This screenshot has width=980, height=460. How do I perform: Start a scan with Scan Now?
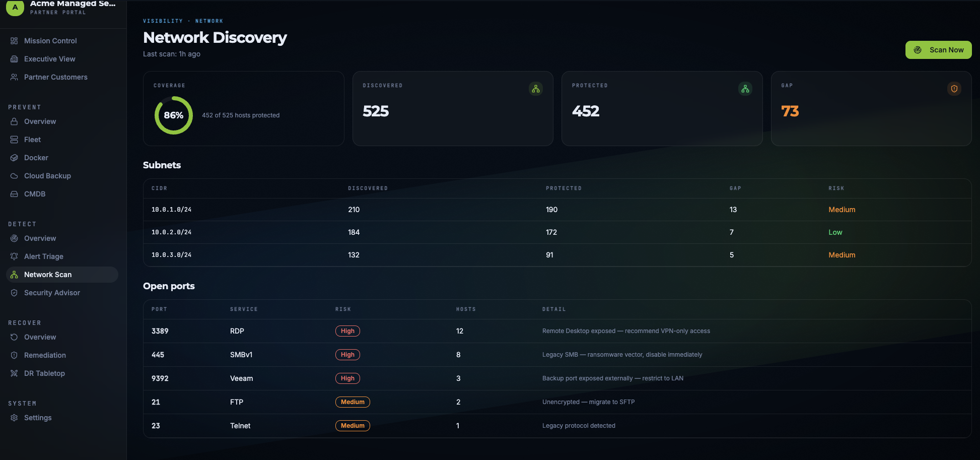coord(939,50)
